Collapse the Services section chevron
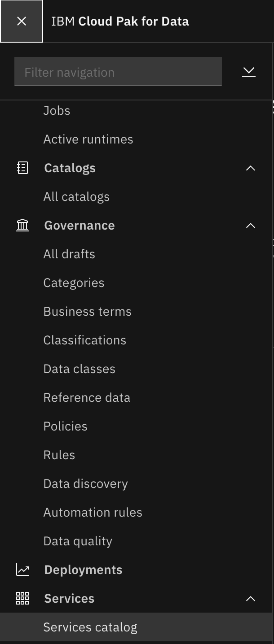 251,599
